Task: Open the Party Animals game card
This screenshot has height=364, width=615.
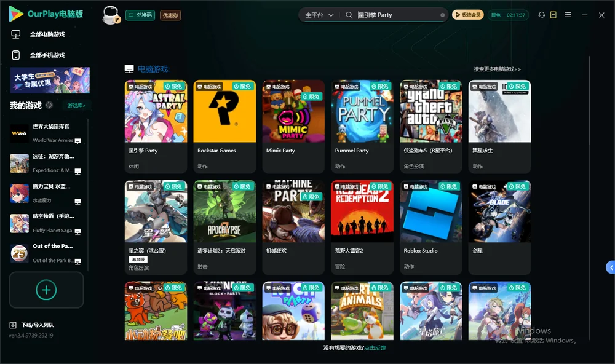Action: click(362, 311)
